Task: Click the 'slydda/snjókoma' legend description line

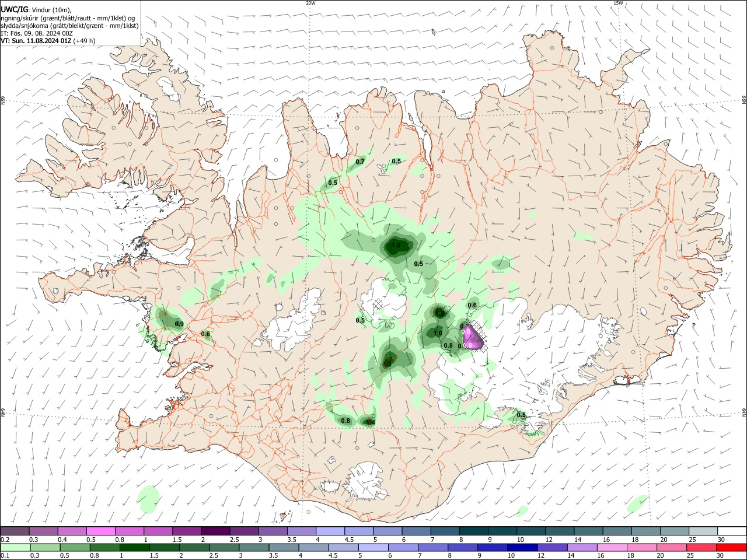Action: point(69,26)
